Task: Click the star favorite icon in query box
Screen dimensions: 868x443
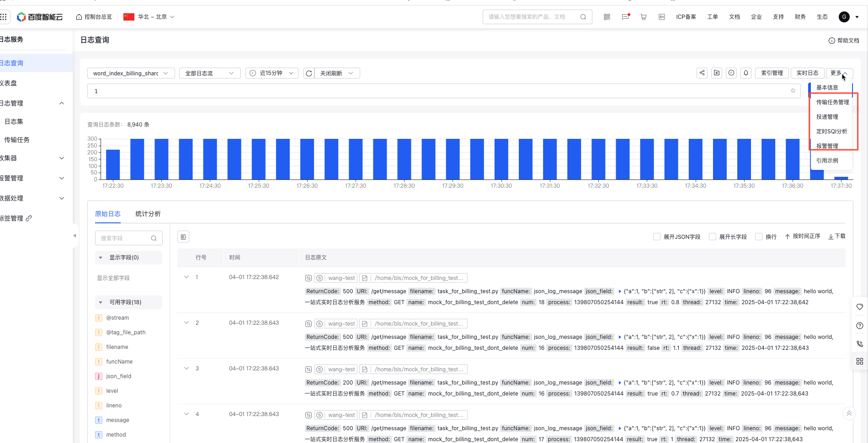Action: (793, 91)
